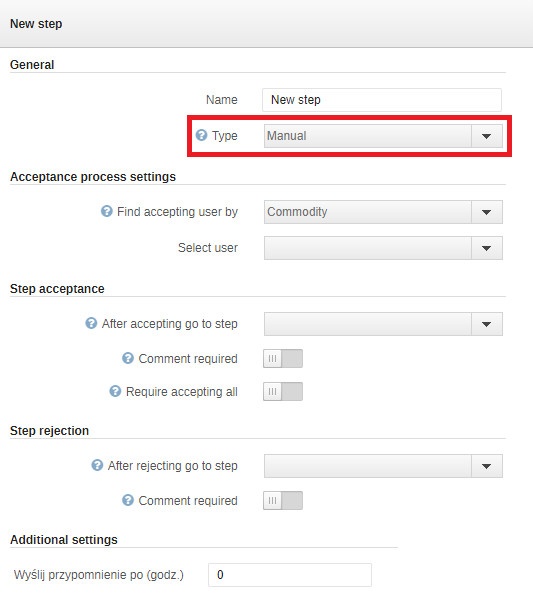The image size is (533, 597).
Task: Click the Name field containing New step
Action: tap(382, 100)
